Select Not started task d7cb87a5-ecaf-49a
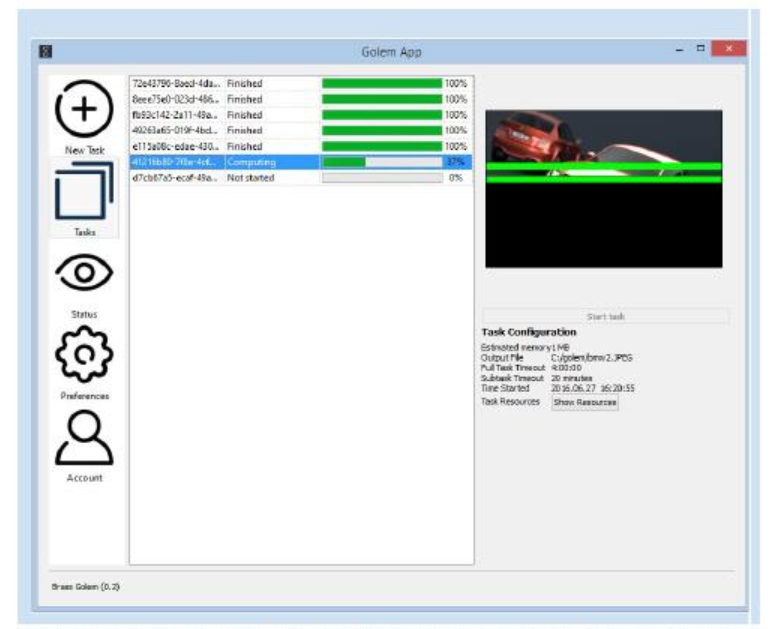776x629 pixels. pyautogui.click(x=300, y=178)
